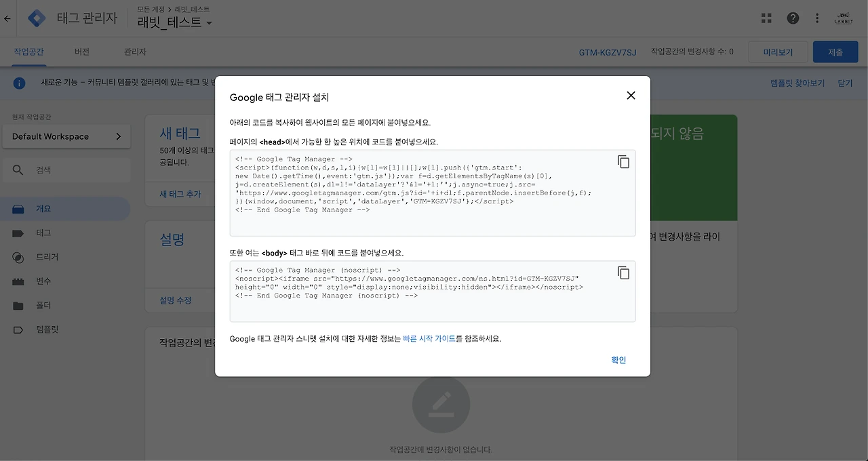
Task: Click the 개요 overview icon in sidebar
Action: coord(18,209)
